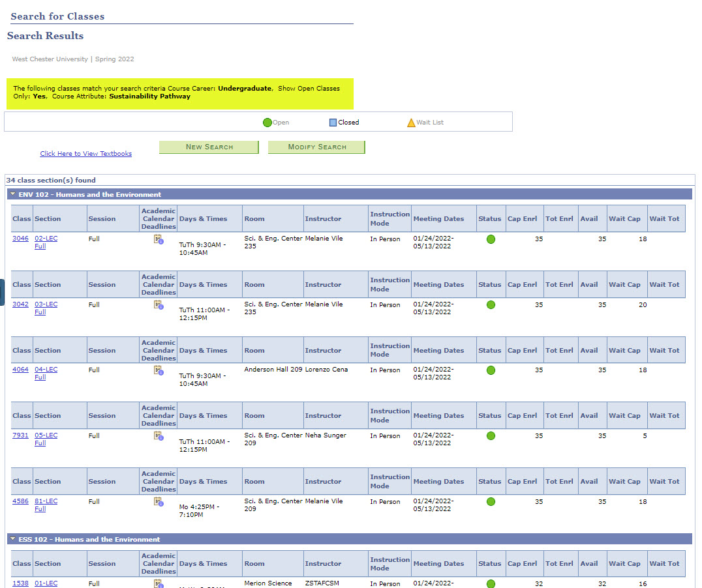
Task: Open calendar deadlines icon for class 4586
Action: tap(159, 502)
